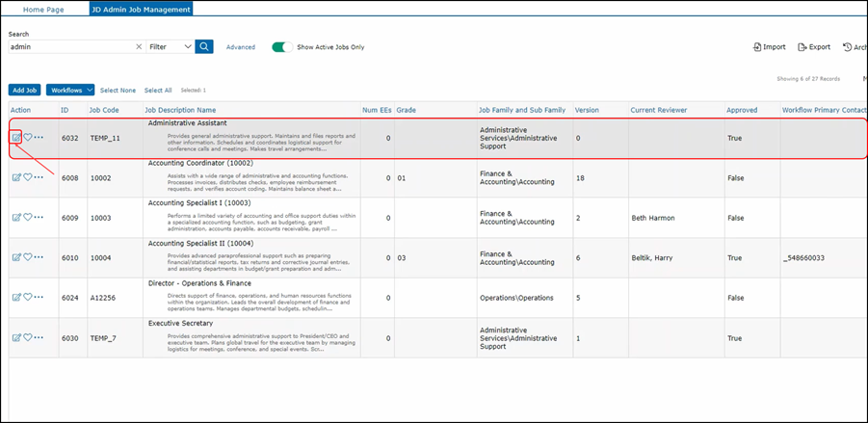Open more actions ellipsis for Accounting Specialist II
868x423 pixels.
(x=39, y=257)
